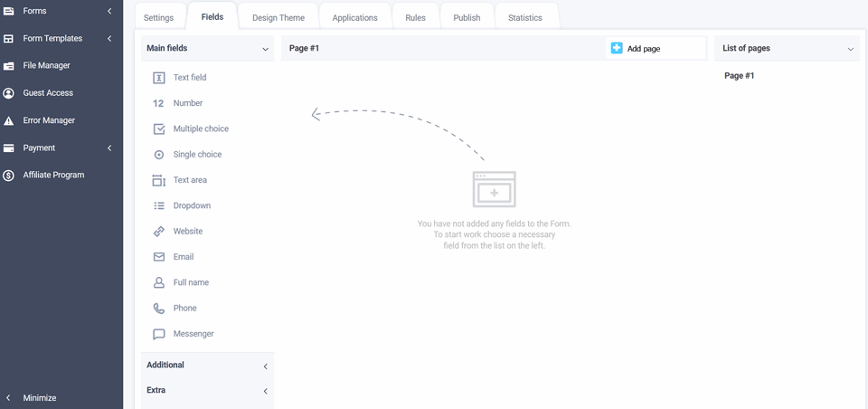This screenshot has width=868, height=409.
Task: Switch to the Design Theme tab
Action: (278, 18)
